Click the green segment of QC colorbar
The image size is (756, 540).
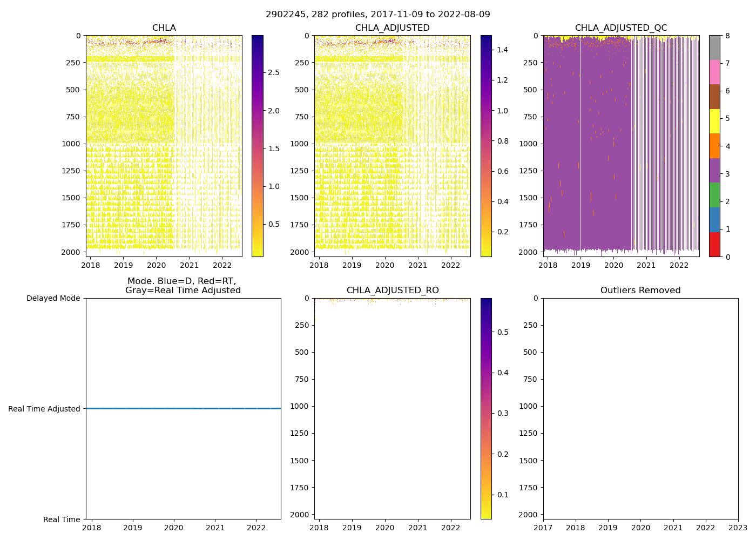pyautogui.click(x=714, y=195)
